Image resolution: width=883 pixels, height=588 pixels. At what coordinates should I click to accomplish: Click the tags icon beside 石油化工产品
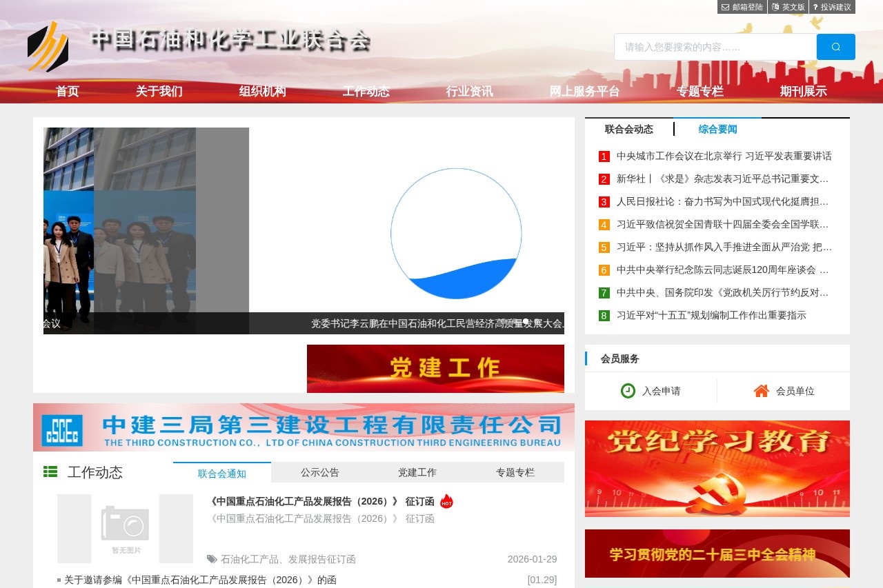(212, 559)
